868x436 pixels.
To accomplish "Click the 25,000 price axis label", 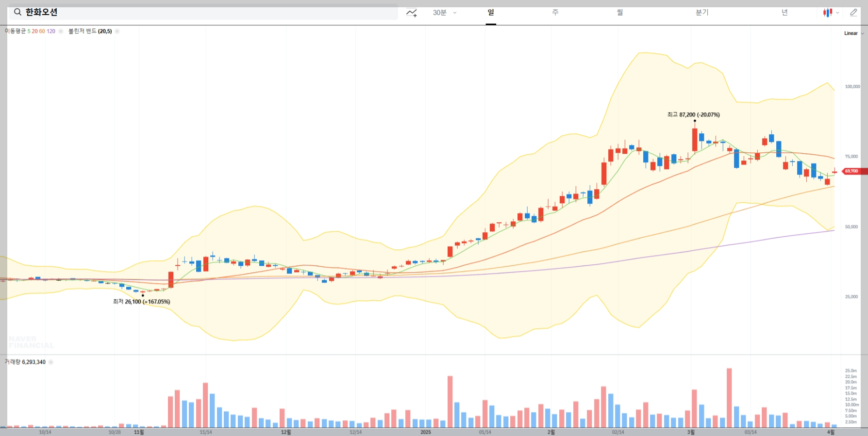I will [x=851, y=297].
